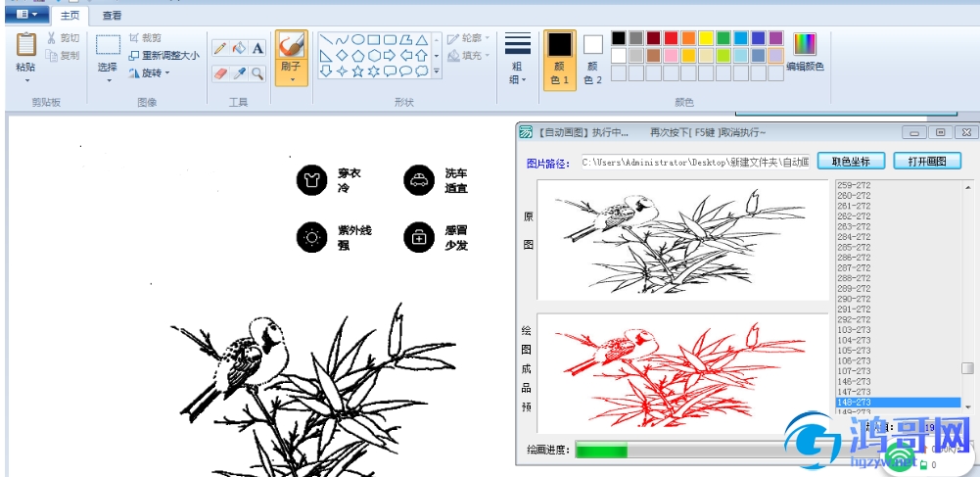Viewport: 980px width, 477px height.
Task: Click the Cut (剪切) button
Action: click(63, 39)
